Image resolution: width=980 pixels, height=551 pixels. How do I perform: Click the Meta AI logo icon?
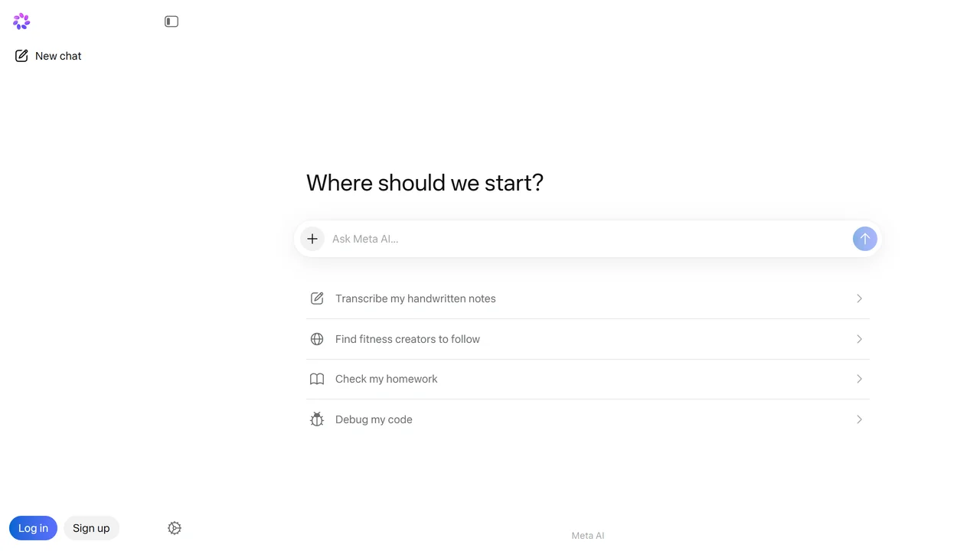tap(21, 21)
